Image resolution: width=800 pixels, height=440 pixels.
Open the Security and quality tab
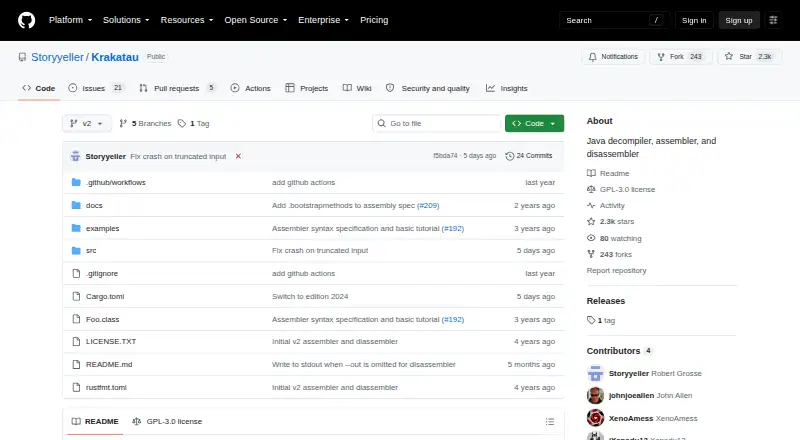click(x=428, y=88)
